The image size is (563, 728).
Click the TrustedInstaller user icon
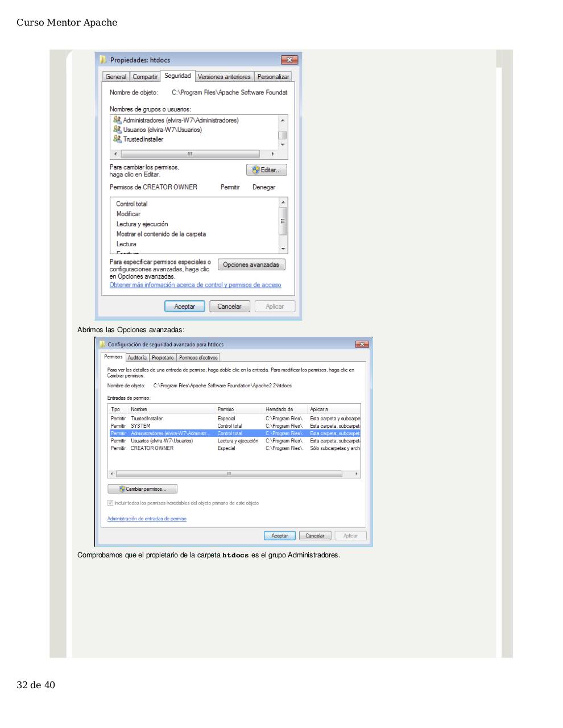point(117,139)
